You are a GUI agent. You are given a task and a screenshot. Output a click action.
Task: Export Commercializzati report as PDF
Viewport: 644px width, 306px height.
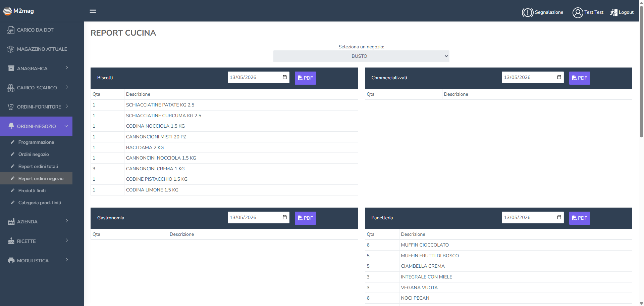(x=579, y=78)
